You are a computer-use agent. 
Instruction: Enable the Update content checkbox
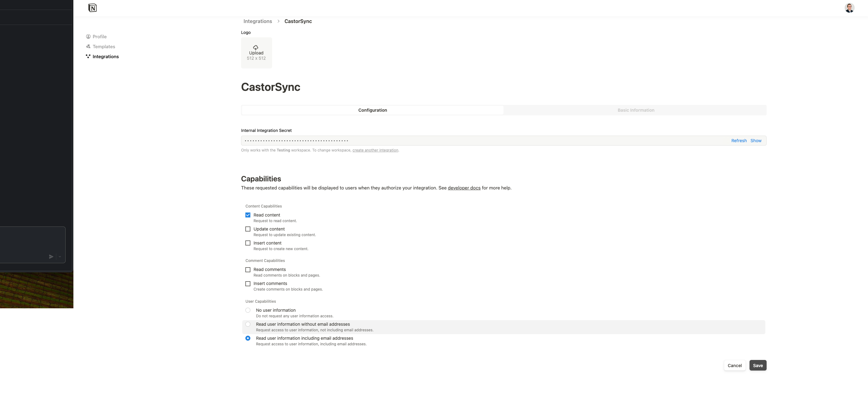248,229
